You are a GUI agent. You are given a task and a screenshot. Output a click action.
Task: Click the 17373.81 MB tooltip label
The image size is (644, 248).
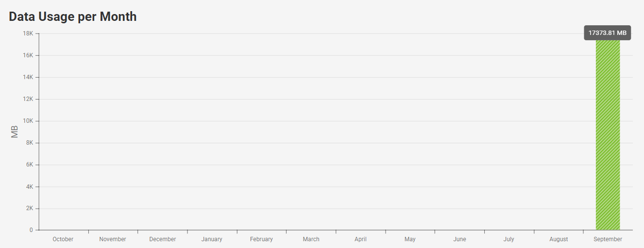click(x=607, y=33)
